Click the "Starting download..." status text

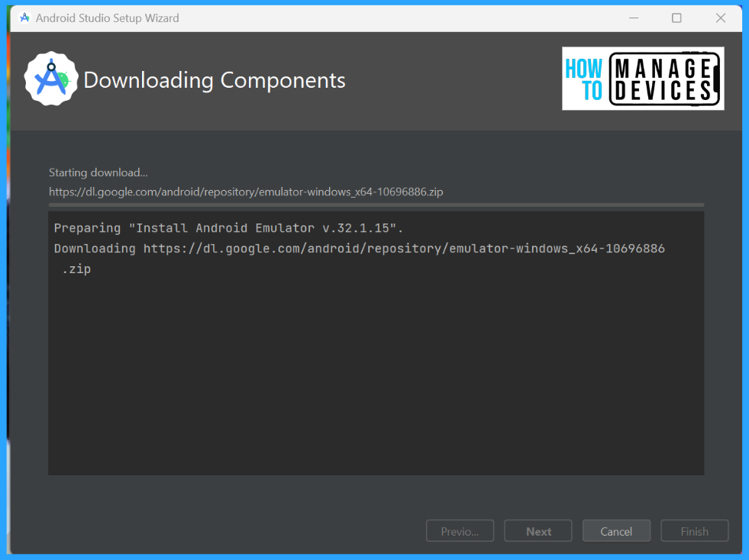98,172
